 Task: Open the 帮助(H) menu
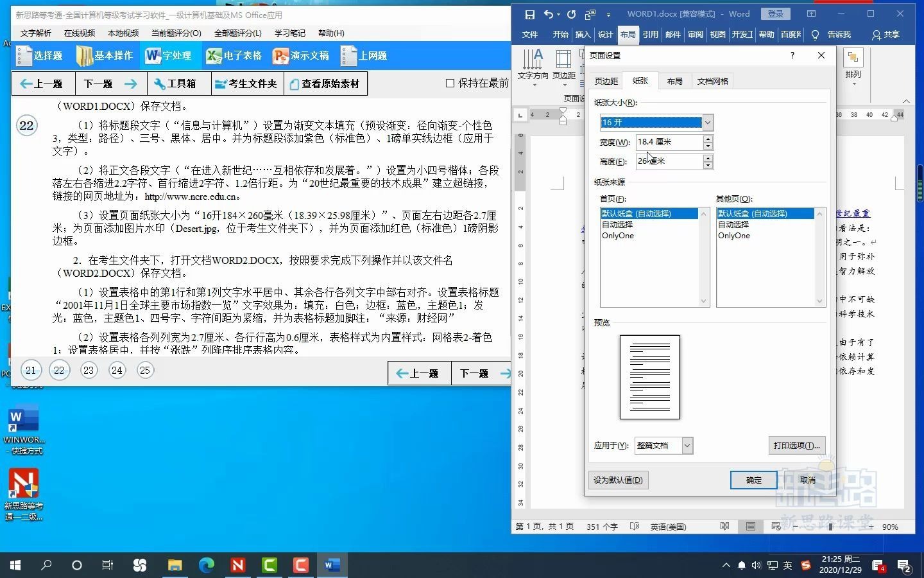coord(331,33)
